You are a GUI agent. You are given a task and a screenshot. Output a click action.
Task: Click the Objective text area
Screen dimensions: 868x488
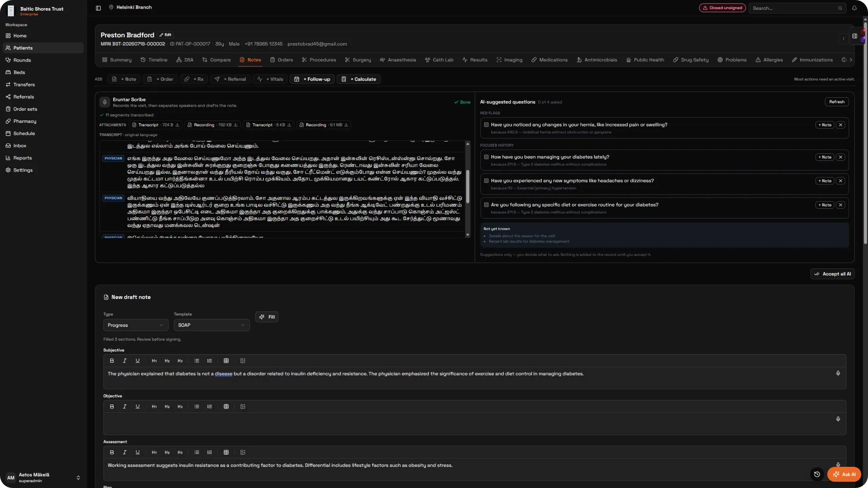[474, 424]
